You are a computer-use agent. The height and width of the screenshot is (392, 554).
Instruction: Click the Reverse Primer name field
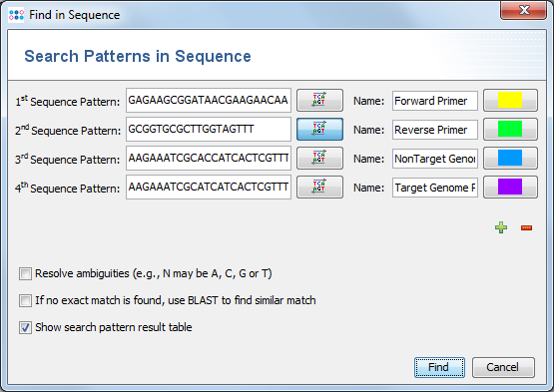coord(435,130)
